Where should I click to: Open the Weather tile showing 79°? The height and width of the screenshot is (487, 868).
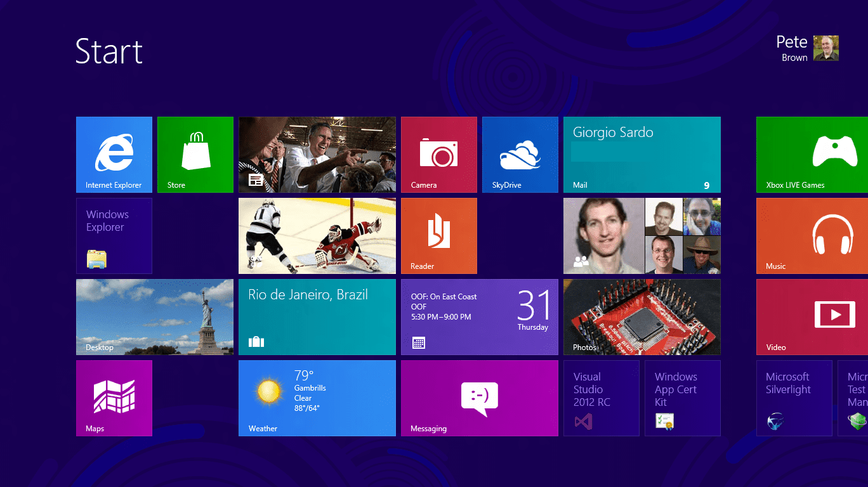coord(317,398)
